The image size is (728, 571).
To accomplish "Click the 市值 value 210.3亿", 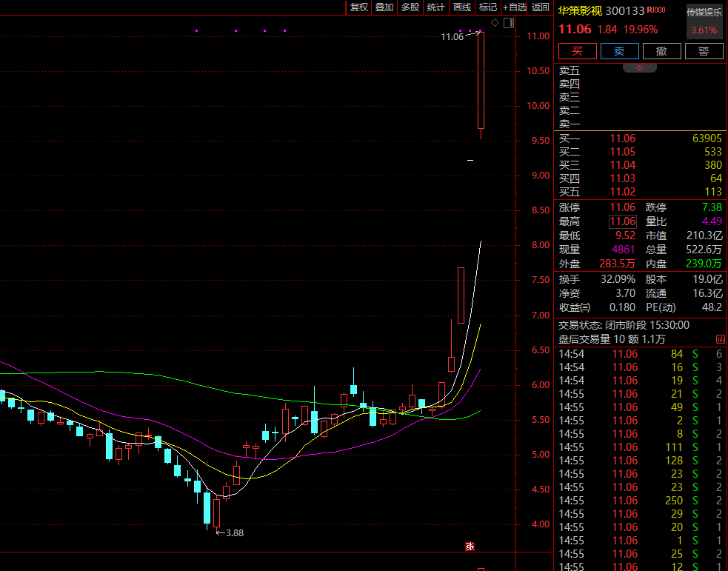I will 704,236.
